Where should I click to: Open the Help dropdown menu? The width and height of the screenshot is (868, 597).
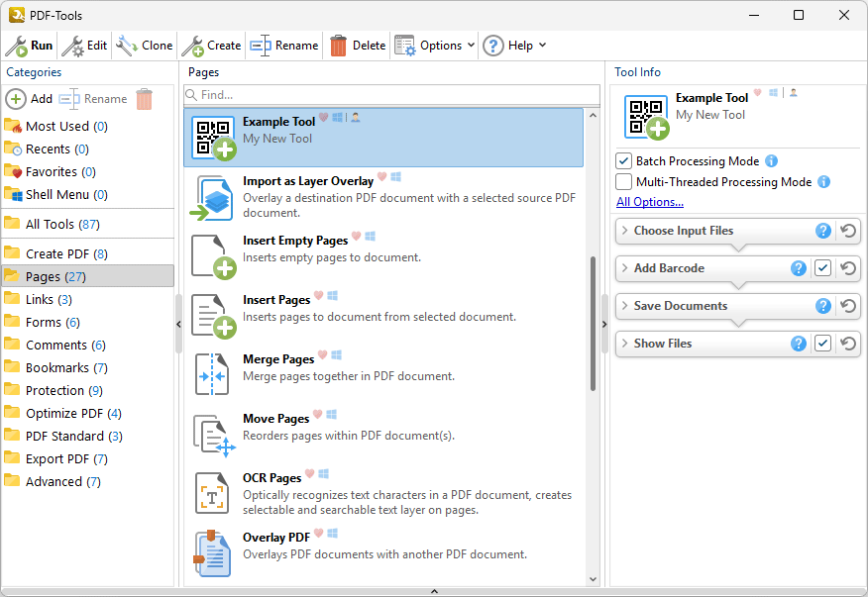[515, 46]
